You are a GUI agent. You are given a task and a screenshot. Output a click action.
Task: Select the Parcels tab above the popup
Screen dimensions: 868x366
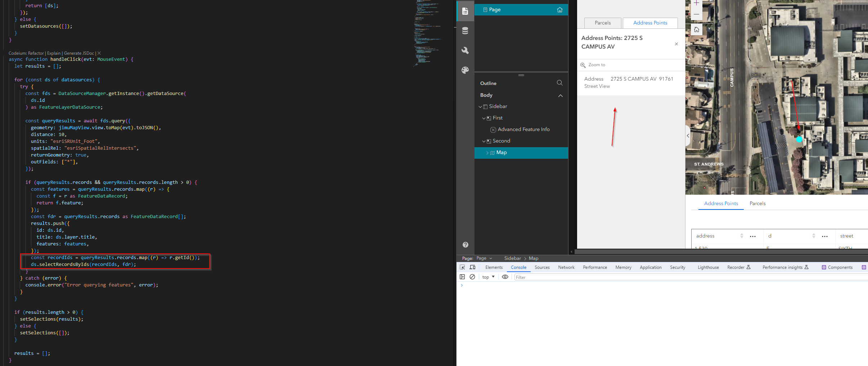point(602,23)
